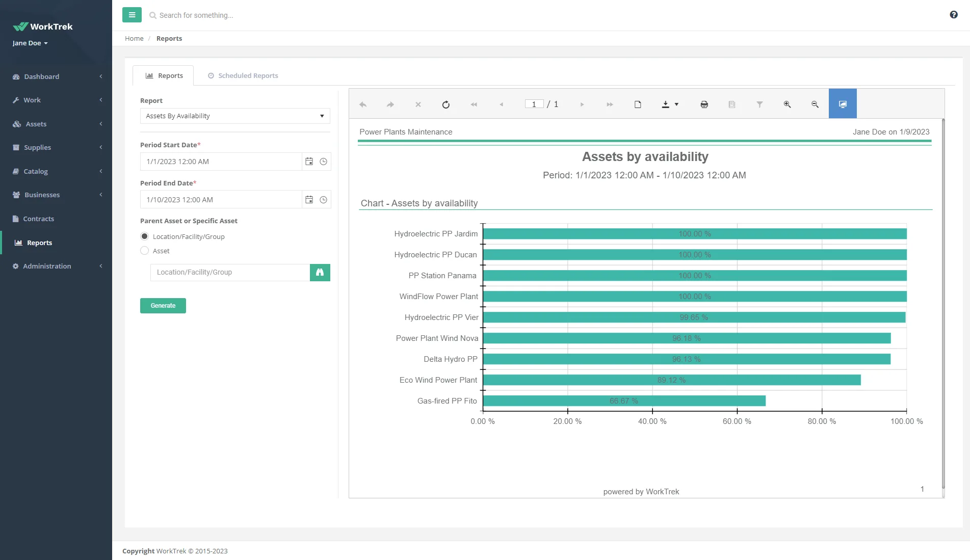Open calendar picker for Period End Date

point(309,200)
